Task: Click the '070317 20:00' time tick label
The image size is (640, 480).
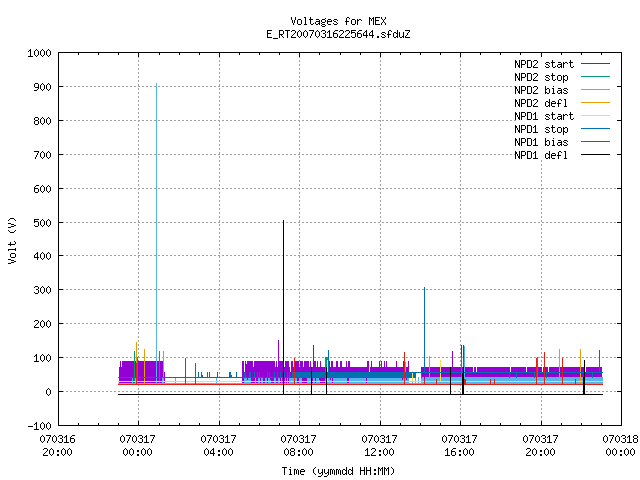Action: coord(540,446)
